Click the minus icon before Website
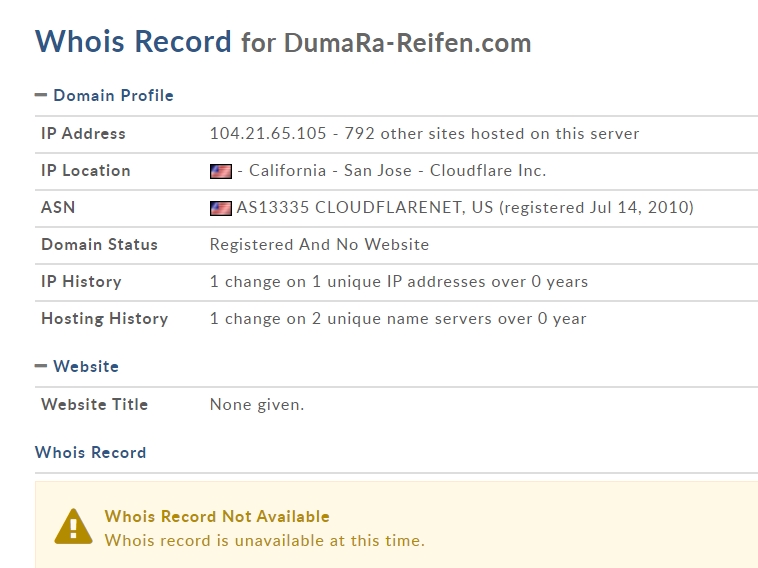 (x=41, y=366)
